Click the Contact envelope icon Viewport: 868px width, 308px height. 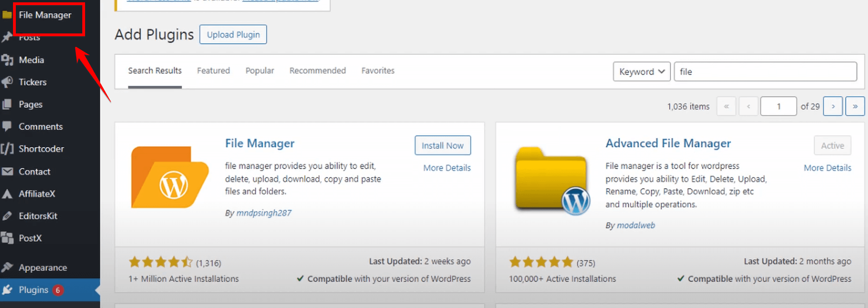[x=7, y=171]
